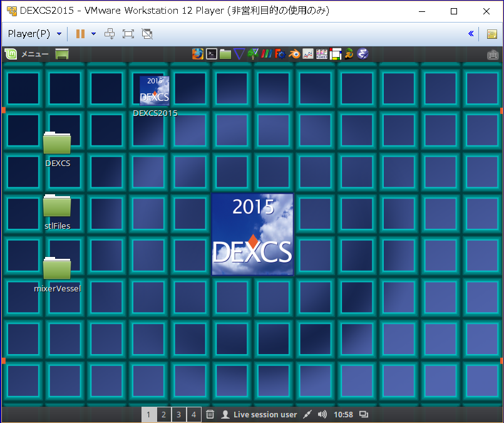Show desktop using green panel icon
The image size is (504, 423).
(62, 54)
